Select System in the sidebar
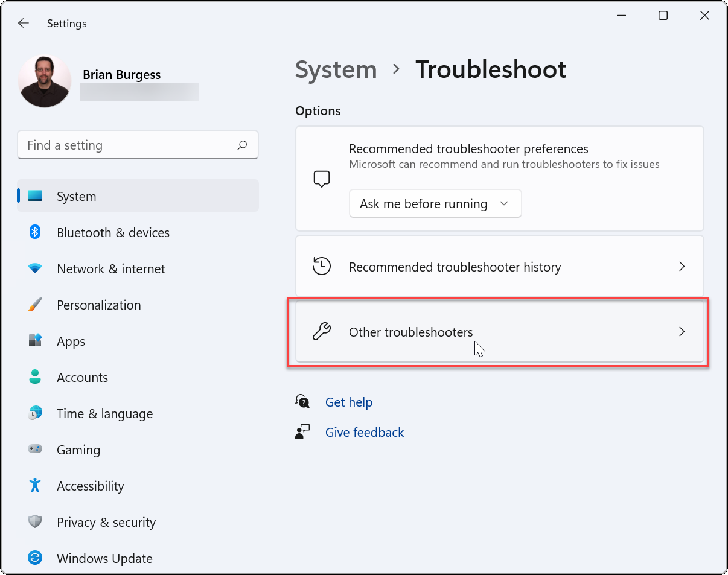The width and height of the screenshot is (728, 575). coord(76,196)
